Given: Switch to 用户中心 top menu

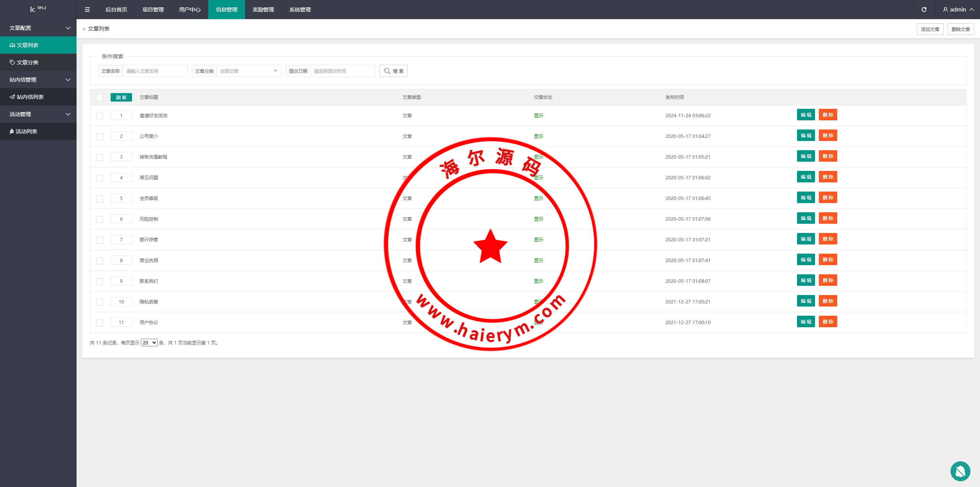Looking at the screenshot, I should coord(189,10).
